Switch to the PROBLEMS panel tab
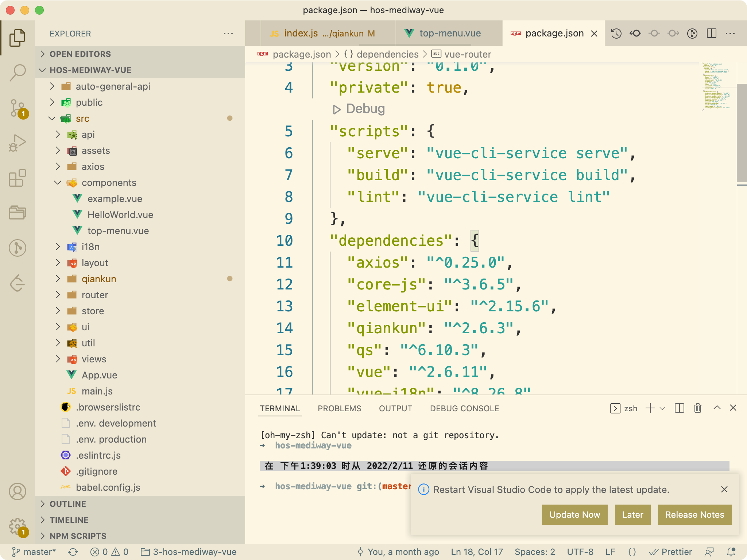Image resolution: width=747 pixels, height=560 pixels. point(339,408)
